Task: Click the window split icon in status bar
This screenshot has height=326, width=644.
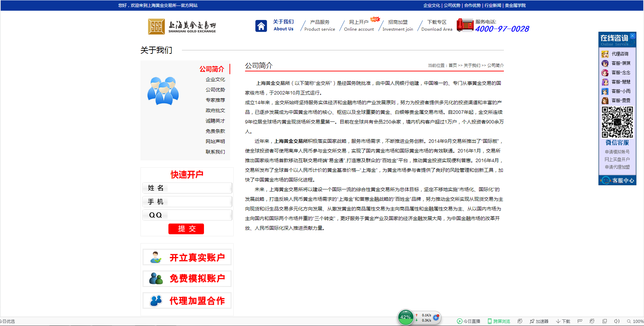Action: pyautogui.click(x=604, y=321)
